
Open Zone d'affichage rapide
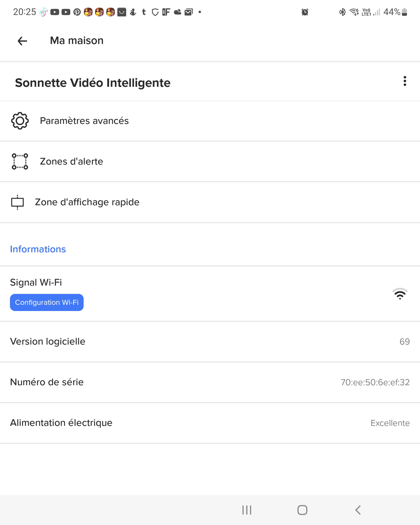pos(87,202)
